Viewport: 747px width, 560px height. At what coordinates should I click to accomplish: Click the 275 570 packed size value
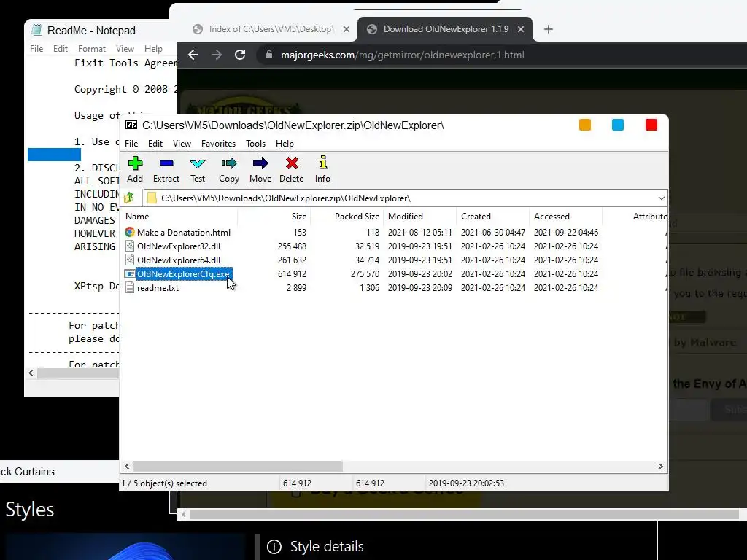[x=365, y=274]
